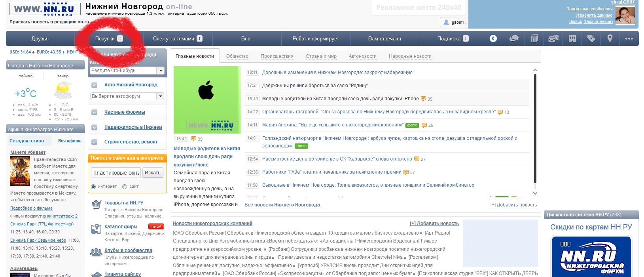Click the site search text field
644x277 pixels.
[x=116, y=173]
